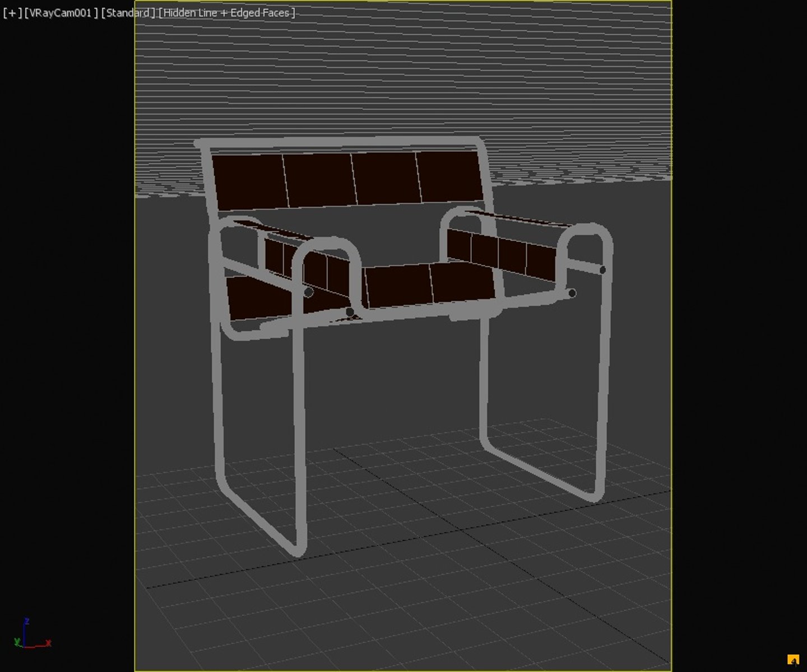Open the [+] general viewport menu
This screenshot has height=672, width=807.
[x=12, y=13]
